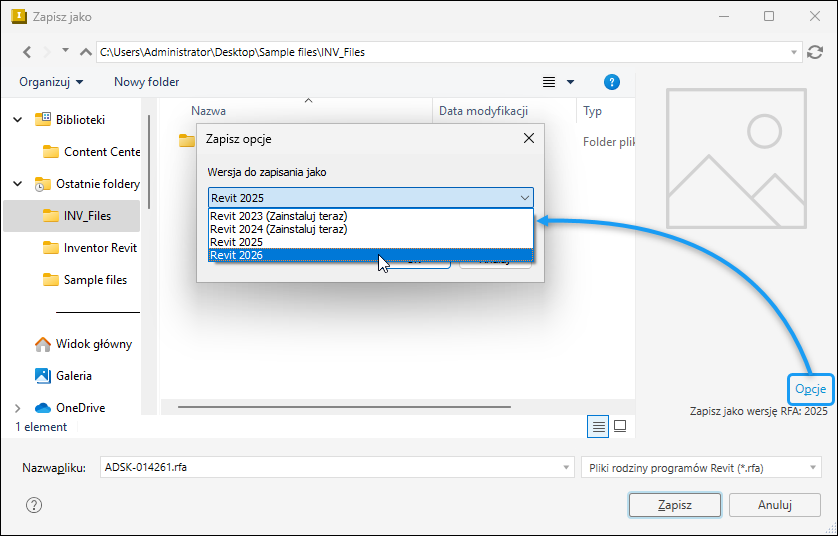Cancel the dialog with Anuluj
Screen dimensions: 838x536
[774, 505]
